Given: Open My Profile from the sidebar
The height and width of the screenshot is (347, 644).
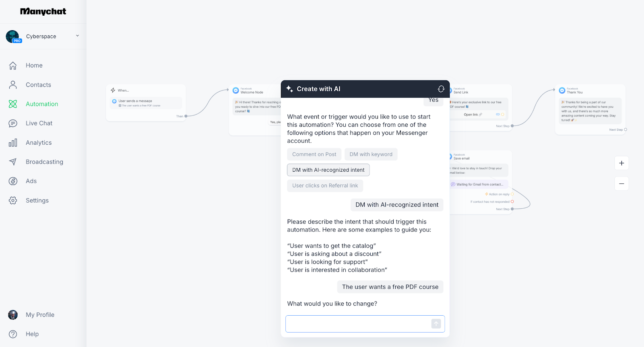Looking at the screenshot, I should (40, 315).
